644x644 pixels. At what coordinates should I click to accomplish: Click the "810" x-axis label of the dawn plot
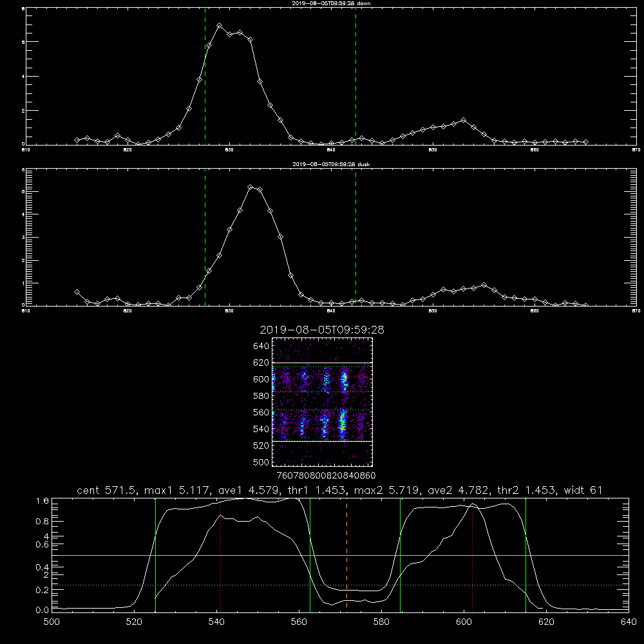point(26,150)
